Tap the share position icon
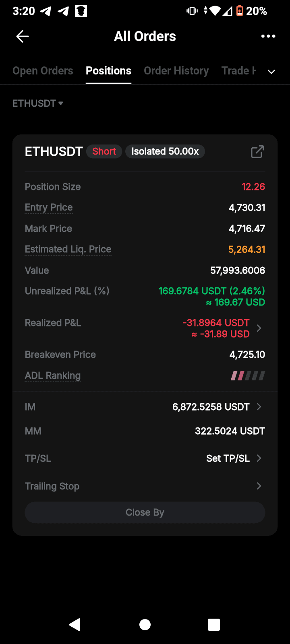 coord(257,152)
